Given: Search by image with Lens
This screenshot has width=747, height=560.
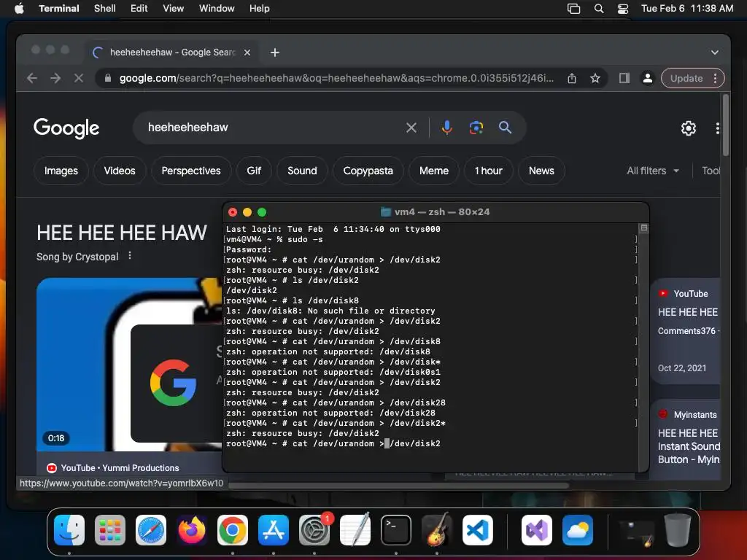Looking at the screenshot, I should click(476, 128).
